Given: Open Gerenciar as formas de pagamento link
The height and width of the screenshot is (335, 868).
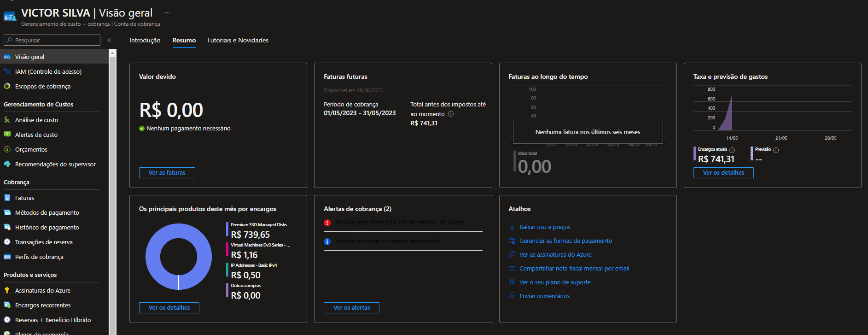Looking at the screenshot, I should coord(565,241).
